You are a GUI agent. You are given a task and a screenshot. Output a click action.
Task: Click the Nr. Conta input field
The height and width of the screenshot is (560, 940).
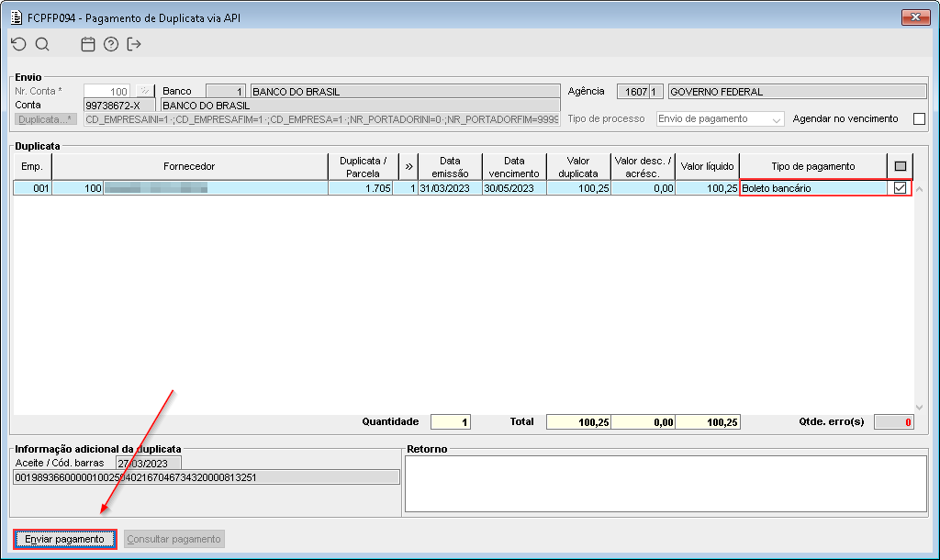point(106,91)
